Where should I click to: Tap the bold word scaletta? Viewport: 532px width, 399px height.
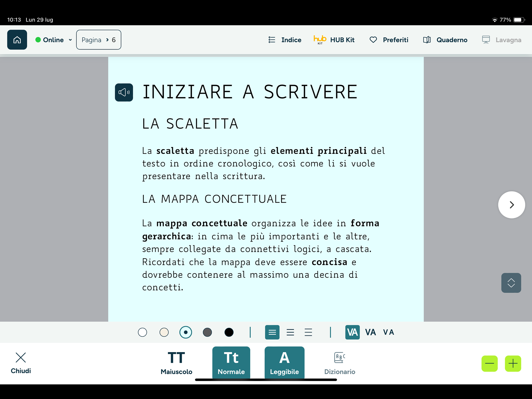(175, 151)
